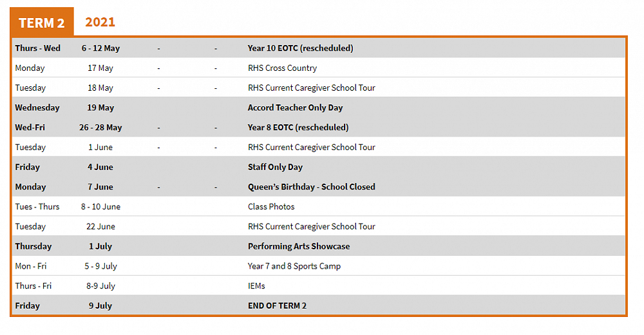Image resolution: width=644 pixels, height=335 pixels.
Task: Open the Staff Only Day entry
Action: pos(275,167)
